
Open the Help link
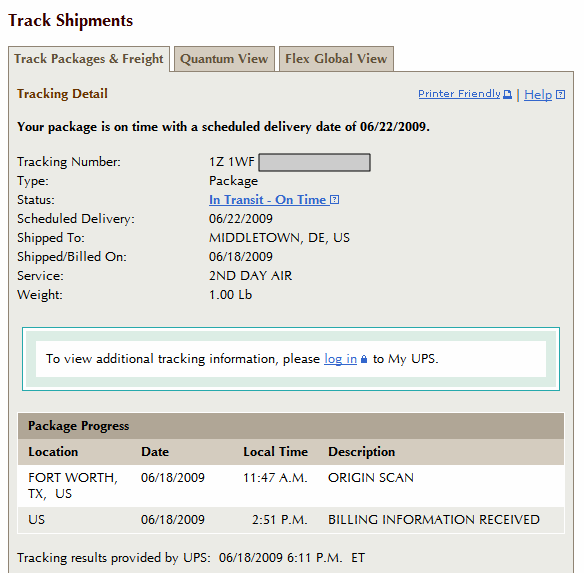(x=538, y=95)
